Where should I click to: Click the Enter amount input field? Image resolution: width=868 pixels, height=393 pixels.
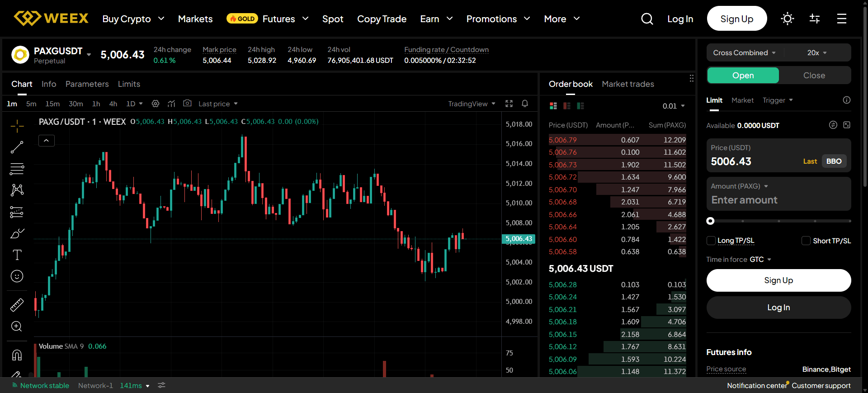(778, 200)
